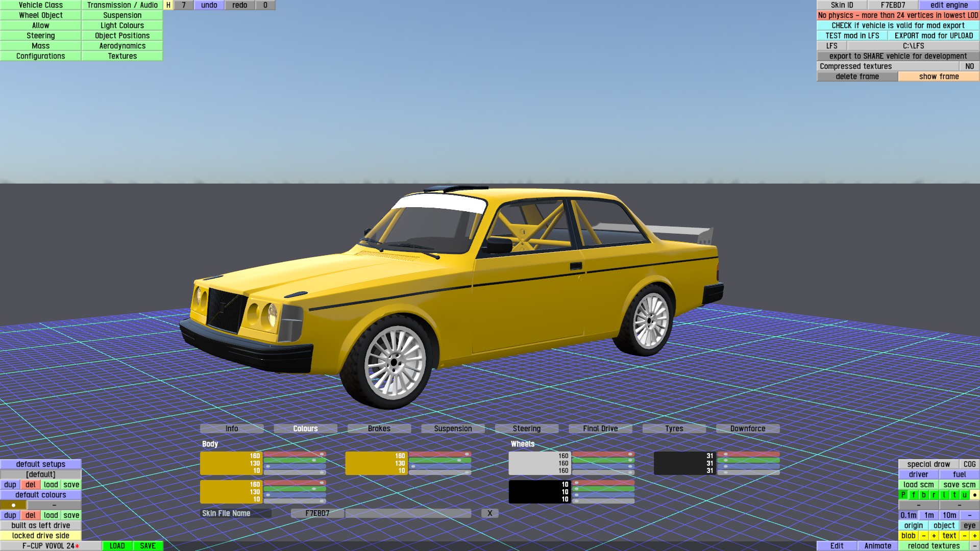Click EXPORT mod for UPLOAD
The height and width of the screenshot is (551, 980).
pyautogui.click(x=934, y=36)
